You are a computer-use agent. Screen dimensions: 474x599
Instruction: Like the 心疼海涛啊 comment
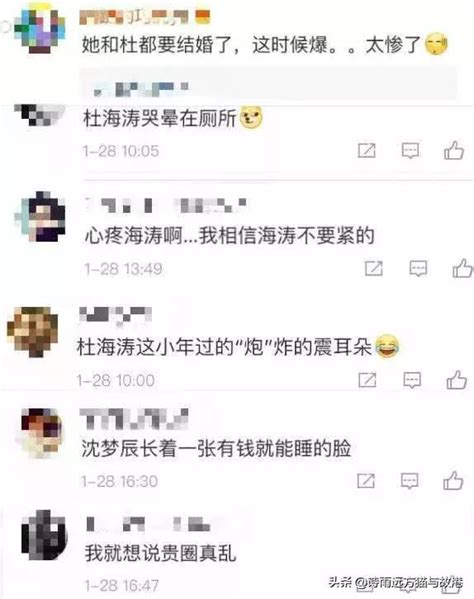pos(463,268)
